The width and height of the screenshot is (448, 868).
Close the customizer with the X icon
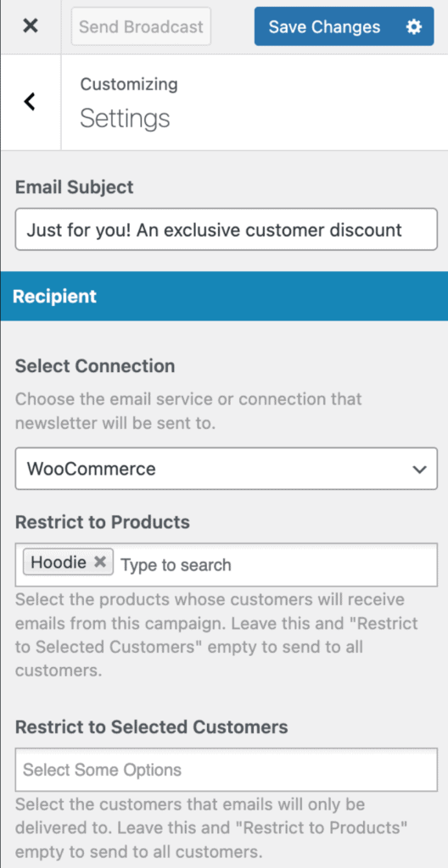[31, 26]
